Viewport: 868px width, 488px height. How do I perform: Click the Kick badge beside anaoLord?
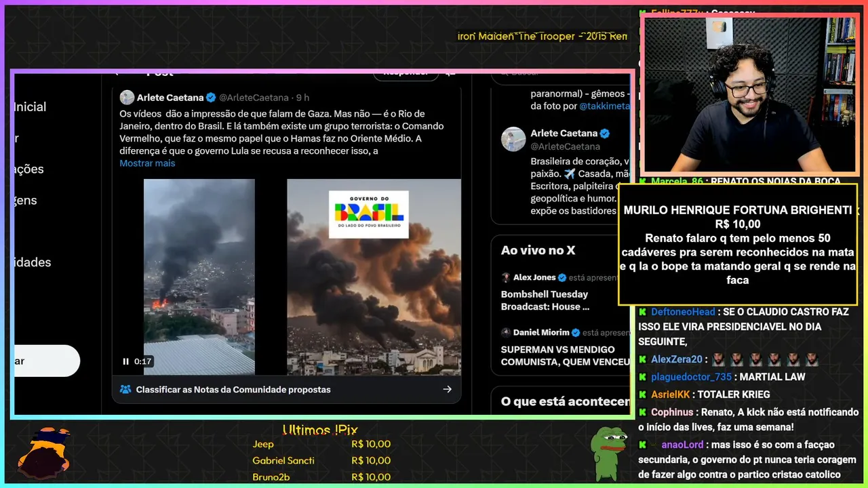pos(642,445)
